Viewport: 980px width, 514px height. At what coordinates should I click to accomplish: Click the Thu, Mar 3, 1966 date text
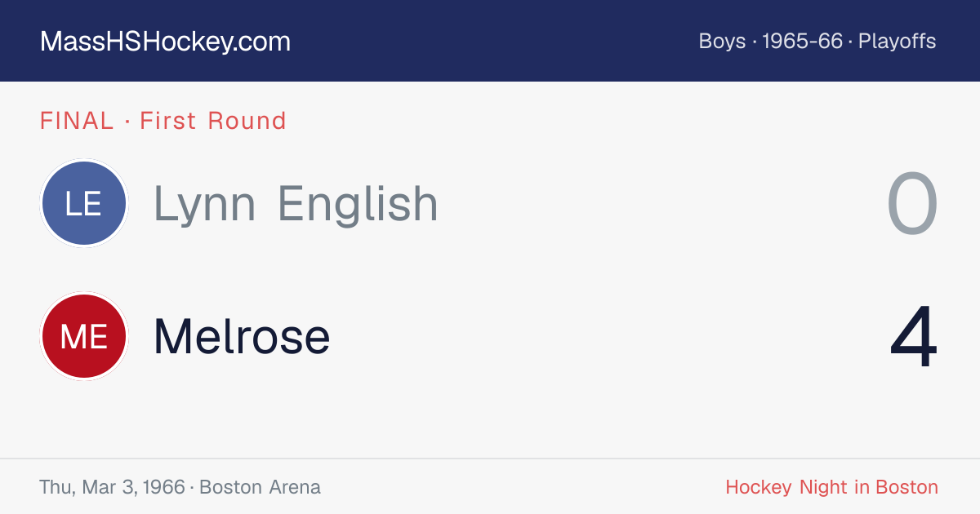click(112, 487)
